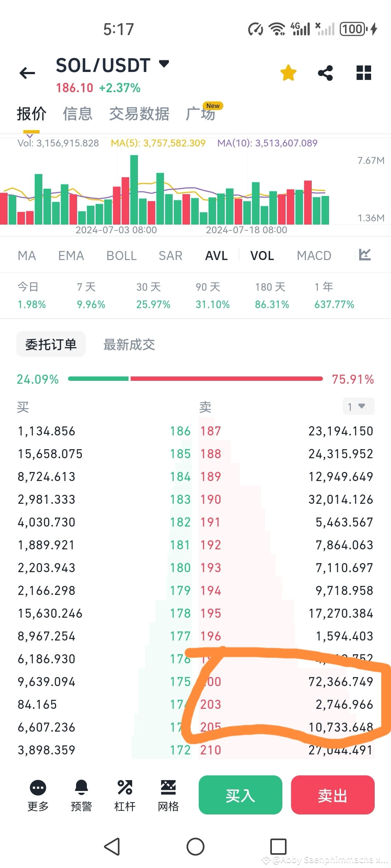Toggle the BOLL indicator on the chart
Image resolution: width=391 pixels, height=868 pixels.
[121, 255]
